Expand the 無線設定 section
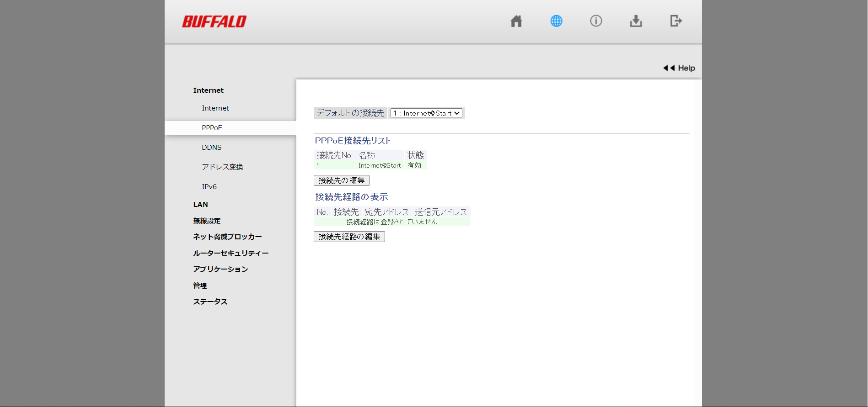The image size is (868, 407). click(x=207, y=221)
